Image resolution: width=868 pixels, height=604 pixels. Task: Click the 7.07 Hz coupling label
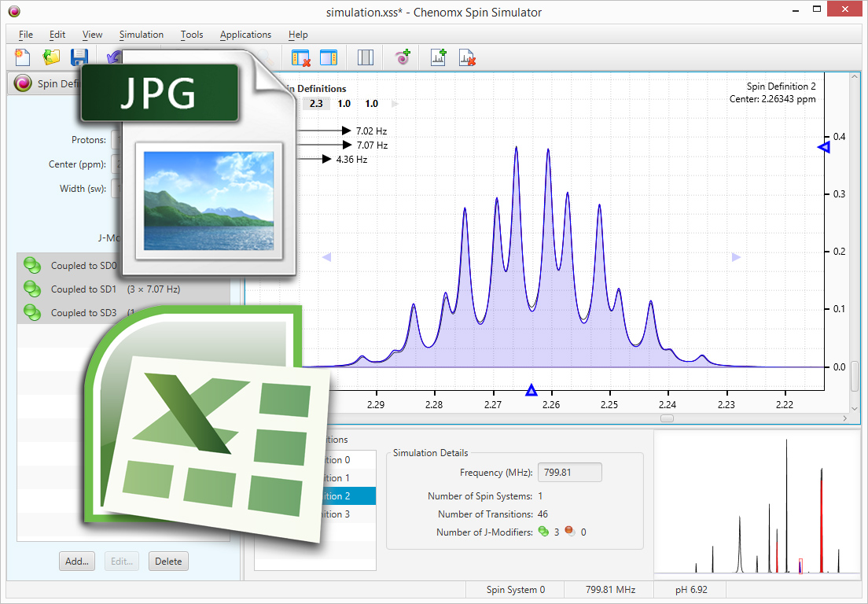(x=372, y=145)
